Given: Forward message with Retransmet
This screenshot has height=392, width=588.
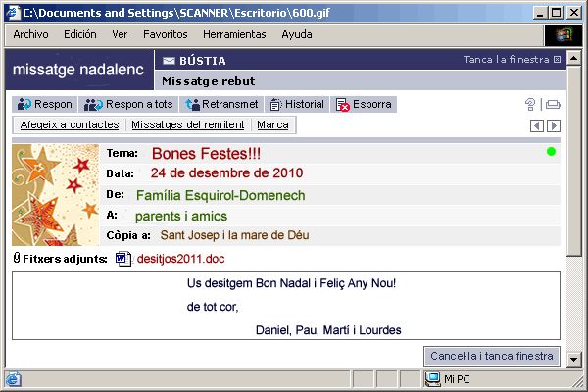Looking at the screenshot, I should click(x=221, y=104).
